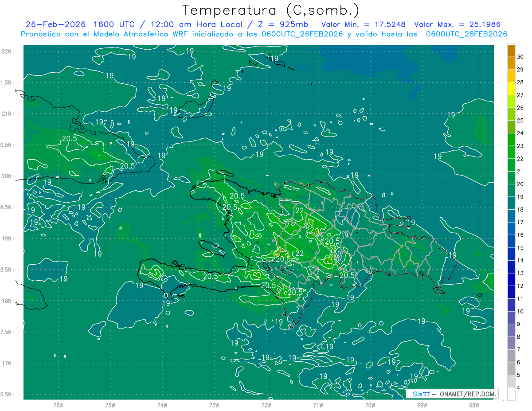Click the "19N" latitude axis label
Image resolution: width=532 pixels, height=411 pixels.
pos(7,238)
